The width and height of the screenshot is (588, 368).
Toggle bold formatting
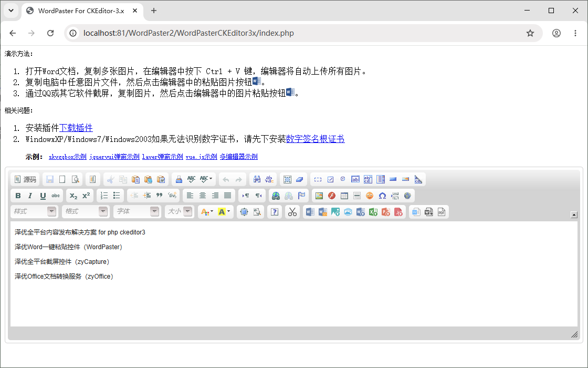click(x=18, y=196)
